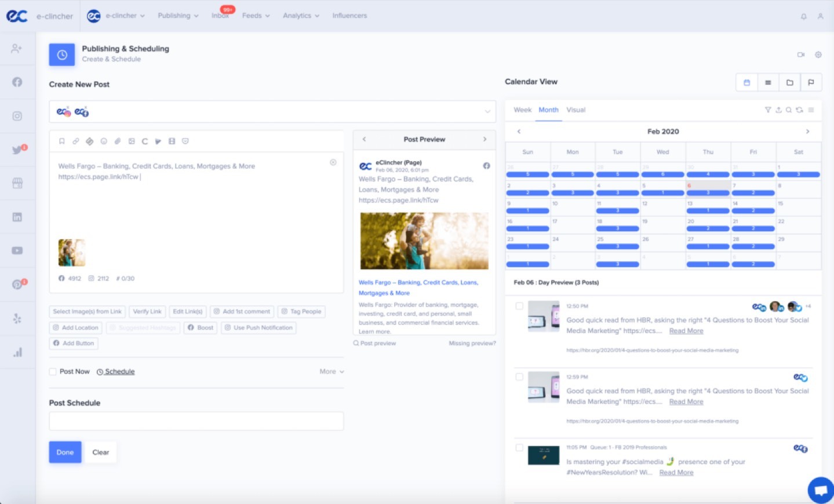This screenshot has width=834, height=504.
Task: Switch to the Visual tab
Action: coord(576,110)
